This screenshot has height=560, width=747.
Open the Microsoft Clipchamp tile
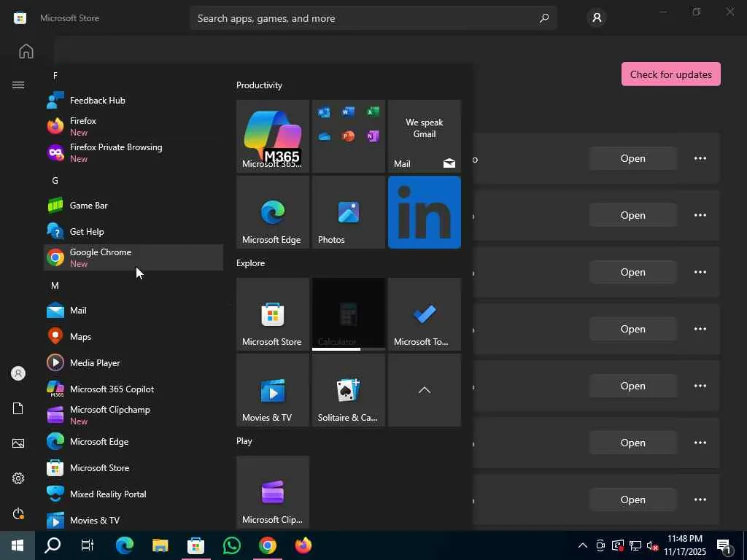[x=273, y=492]
